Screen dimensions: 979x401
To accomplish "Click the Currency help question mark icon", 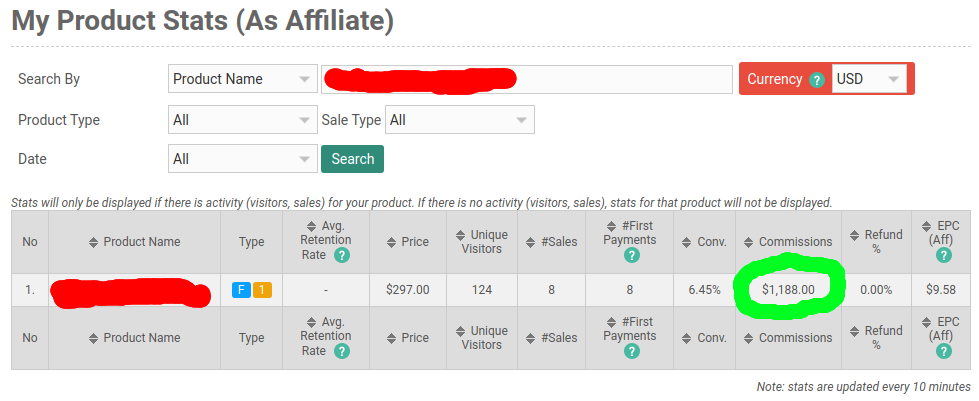I will point(817,80).
